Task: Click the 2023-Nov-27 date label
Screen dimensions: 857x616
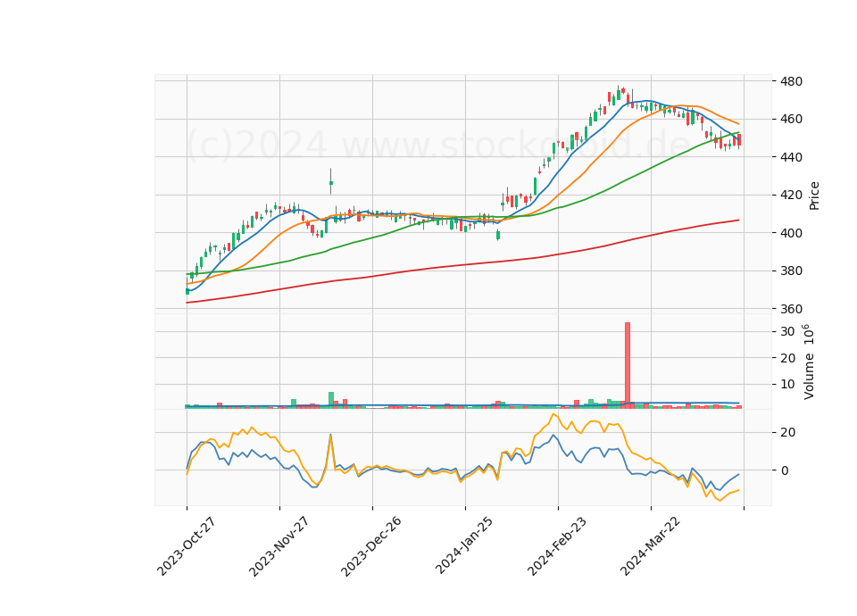Action: [x=279, y=546]
